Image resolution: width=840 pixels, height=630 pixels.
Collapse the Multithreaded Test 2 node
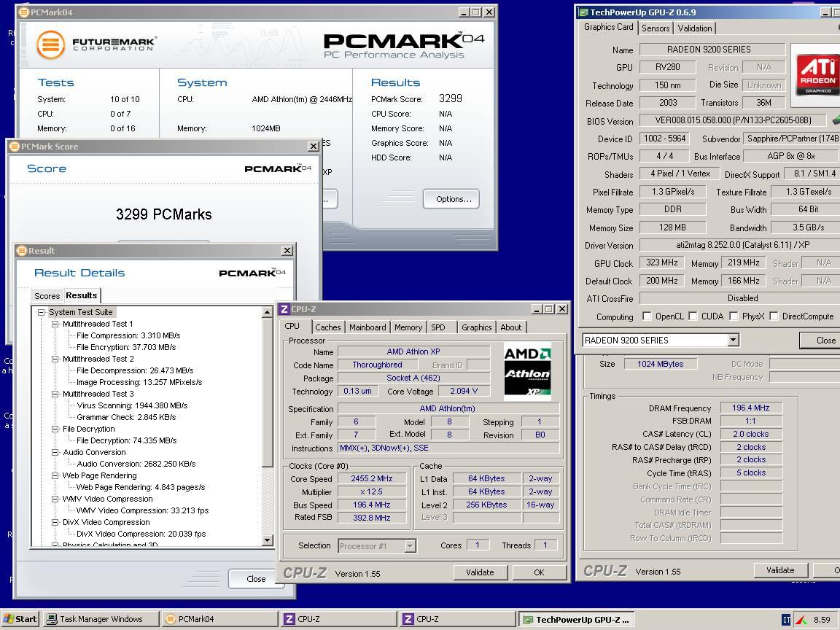click(55, 359)
